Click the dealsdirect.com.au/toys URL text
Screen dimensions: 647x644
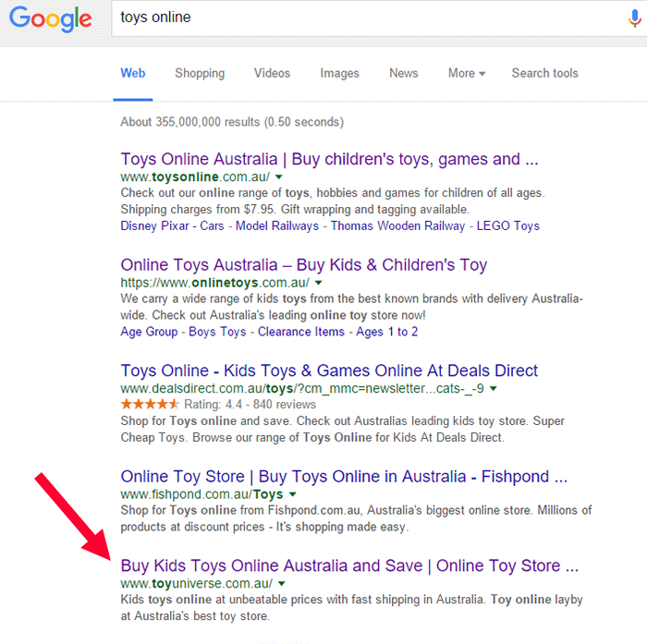pos(302,388)
